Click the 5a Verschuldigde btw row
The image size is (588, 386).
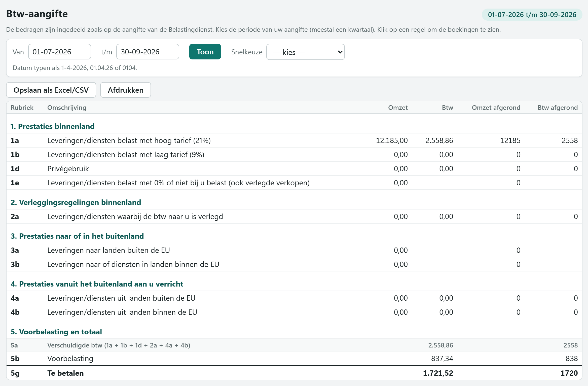pyautogui.click(x=294, y=345)
